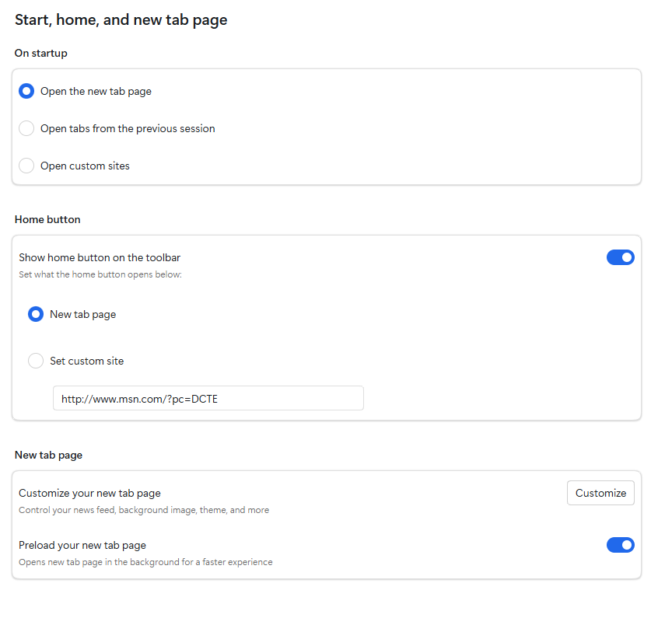Select the 'New tab page' home button radio option
The height and width of the screenshot is (618, 672).
36,314
